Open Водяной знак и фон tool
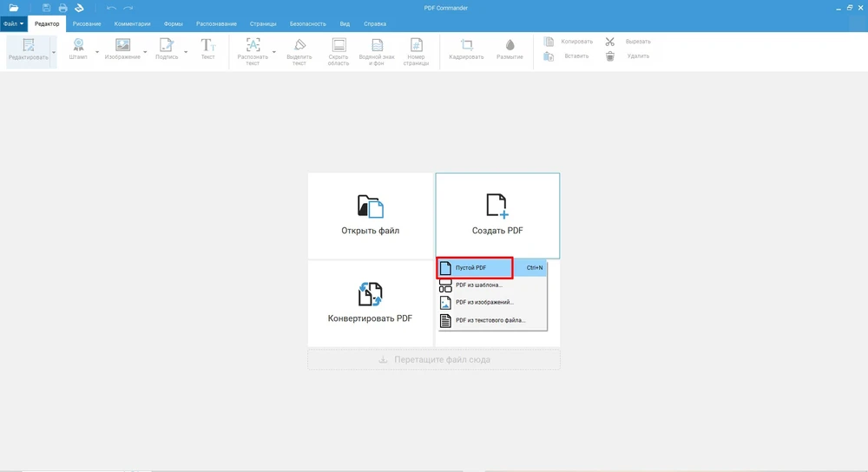The image size is (868, 472). [x=377, y=45]
